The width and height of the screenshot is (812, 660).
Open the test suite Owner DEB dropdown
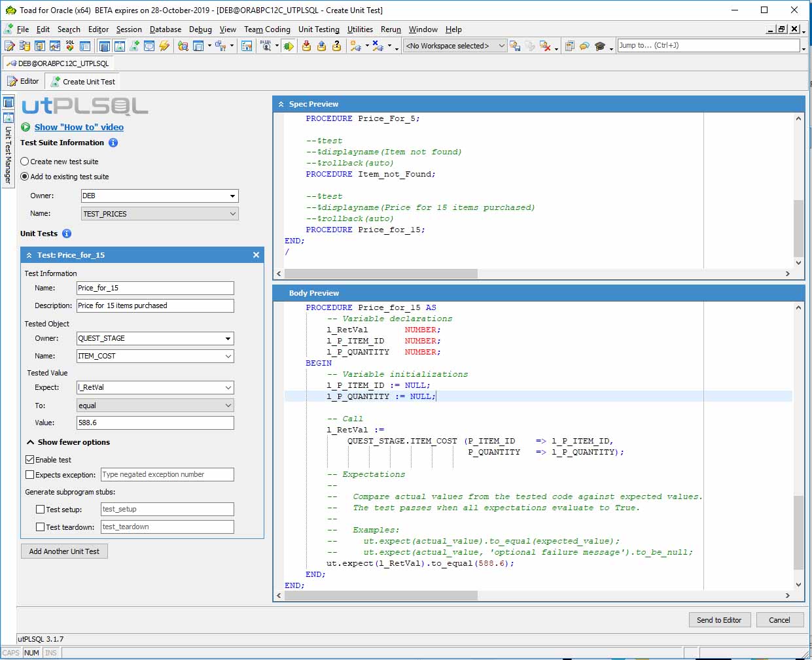click(232, 196)
